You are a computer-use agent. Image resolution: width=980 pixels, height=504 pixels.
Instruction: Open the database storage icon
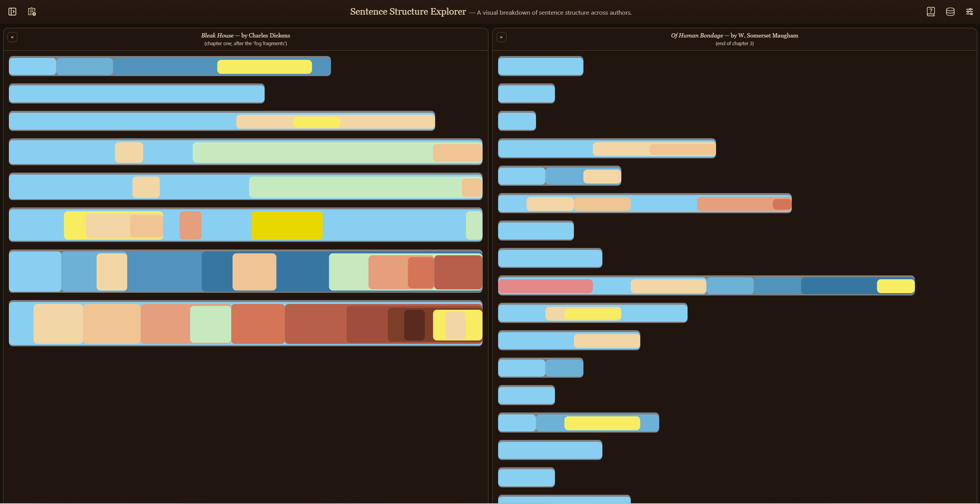coord(950,12)
